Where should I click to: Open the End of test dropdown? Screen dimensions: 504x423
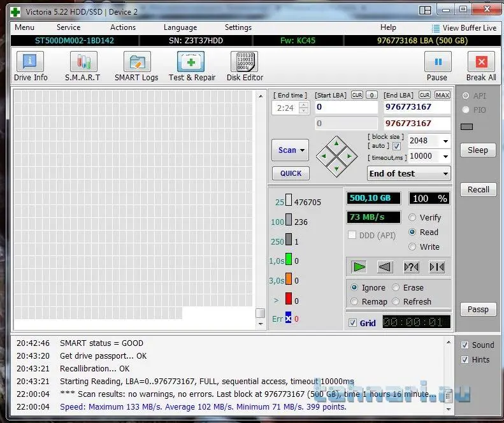[x=408, y=173]
